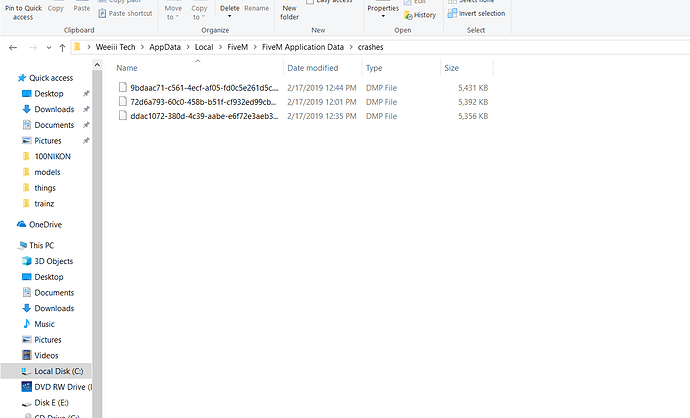This screenshot has height=418, width=690.
Task: Sort by the Type column
Action: [374, 68]
